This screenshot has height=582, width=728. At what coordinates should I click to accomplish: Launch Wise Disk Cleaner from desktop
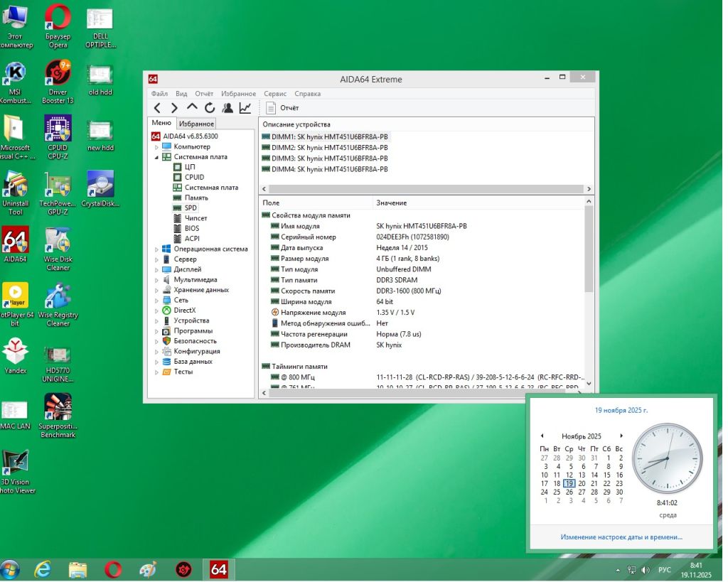(x=58, y=249)
